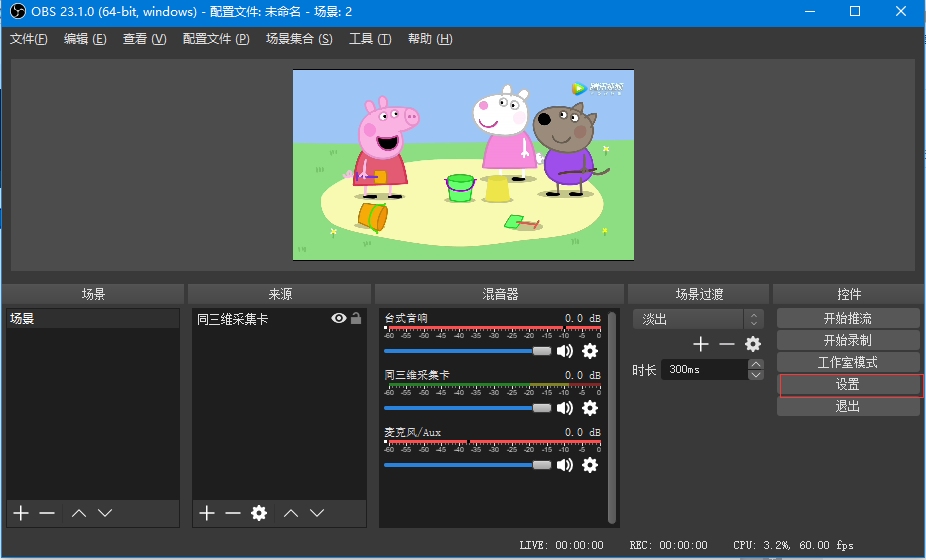The image size is (926, 560).
Task: Decrease 时长 duration with down arrow
Action: coord(755,375)
